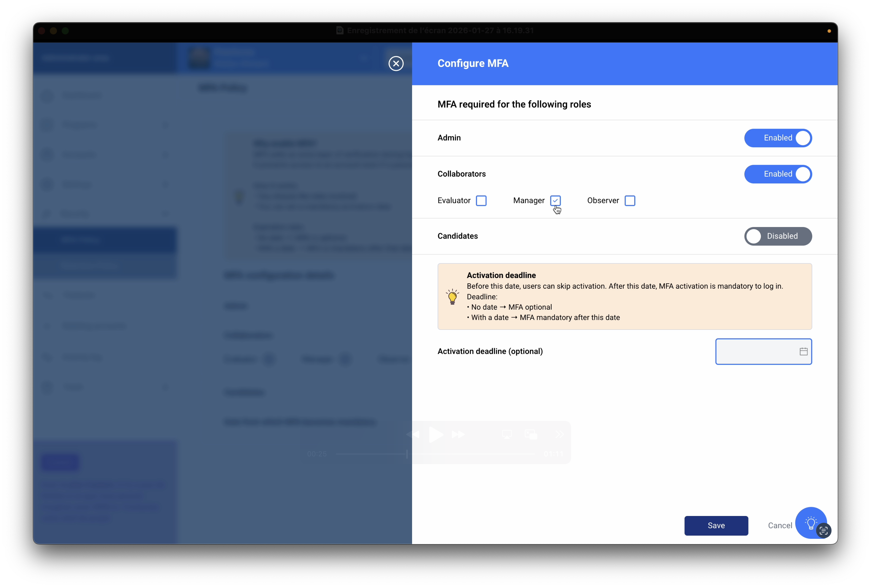Expand more player options double chevron
The width and height of the screenshot is (871, 588).
tap(559, 434)
